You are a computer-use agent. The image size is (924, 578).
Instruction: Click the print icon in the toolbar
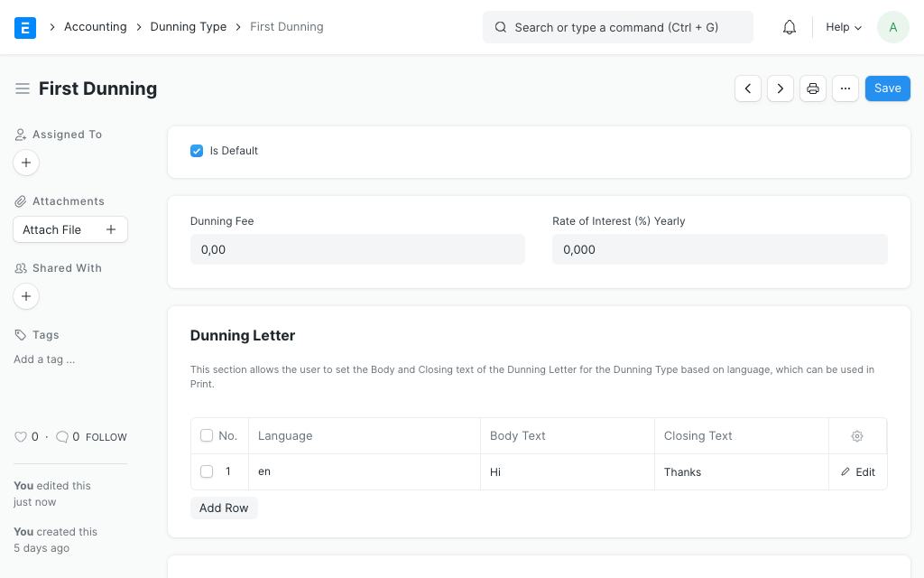pyautogui.click(x=812, y=88)
